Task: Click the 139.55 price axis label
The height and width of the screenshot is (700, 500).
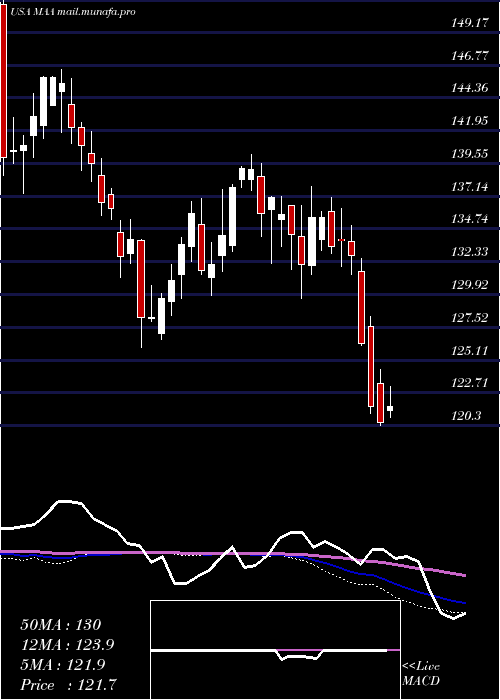Action: (470, 154)
